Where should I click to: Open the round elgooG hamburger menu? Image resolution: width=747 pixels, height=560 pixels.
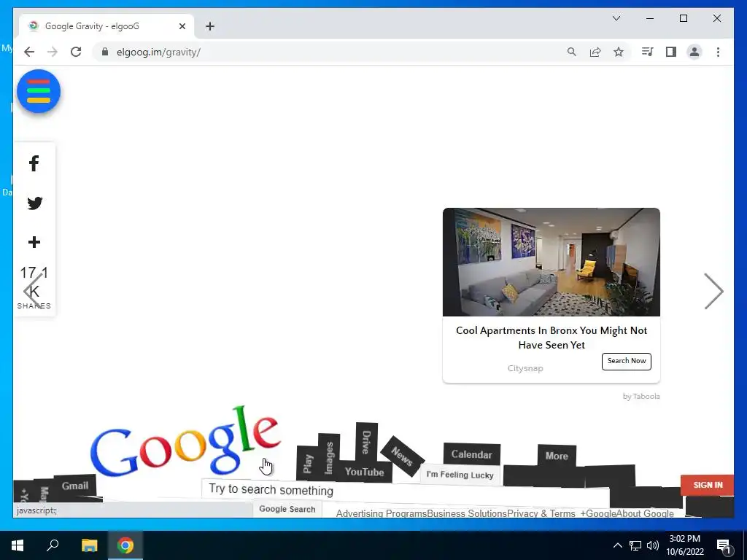point(39,91)
